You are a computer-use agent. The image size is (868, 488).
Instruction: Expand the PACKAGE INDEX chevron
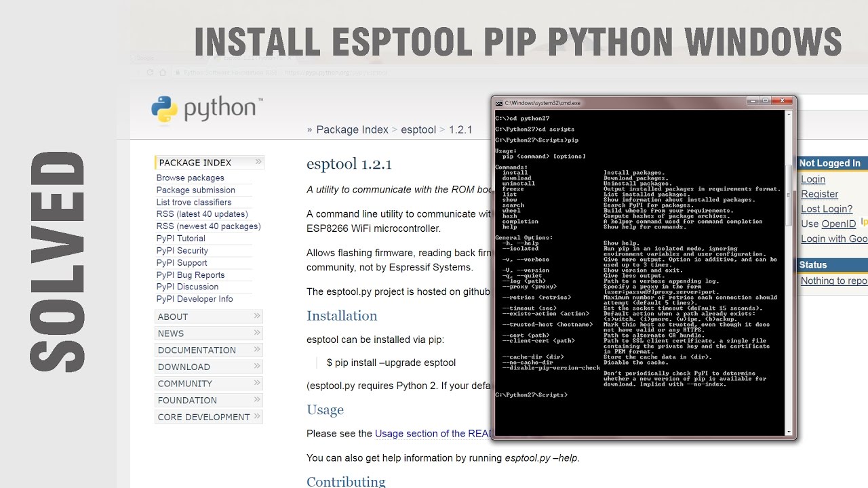[258, 162]
